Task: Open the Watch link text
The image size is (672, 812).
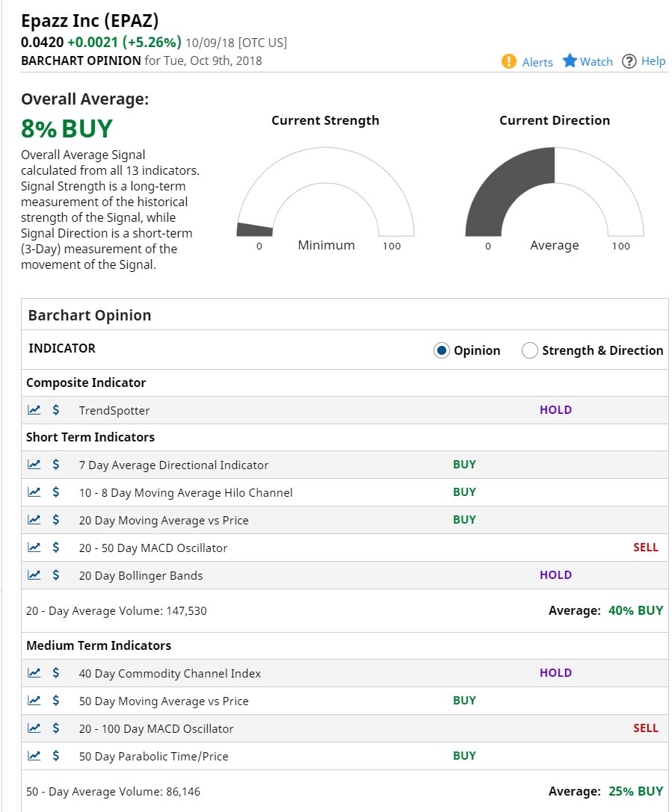Action: coord(596,61)
